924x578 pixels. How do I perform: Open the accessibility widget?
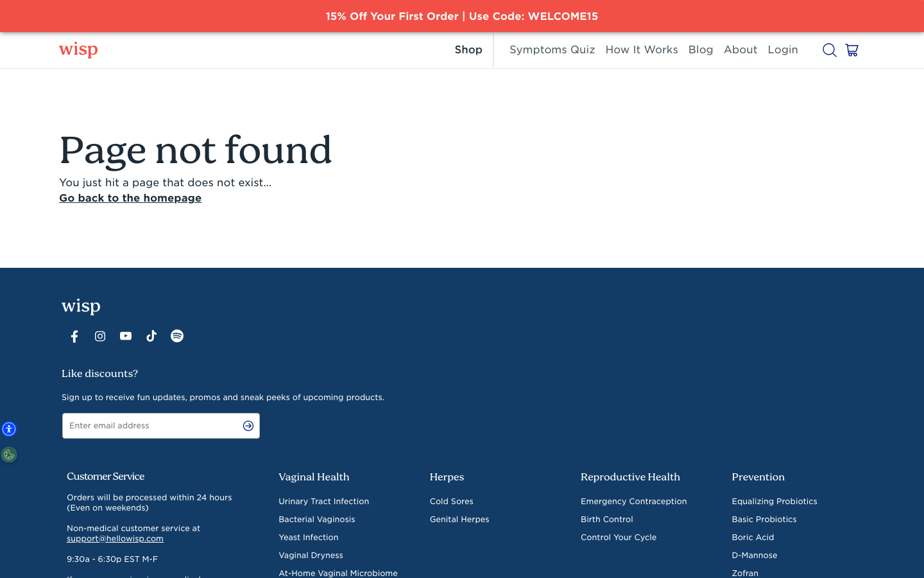pyautogui.click(x=9, y=429)
